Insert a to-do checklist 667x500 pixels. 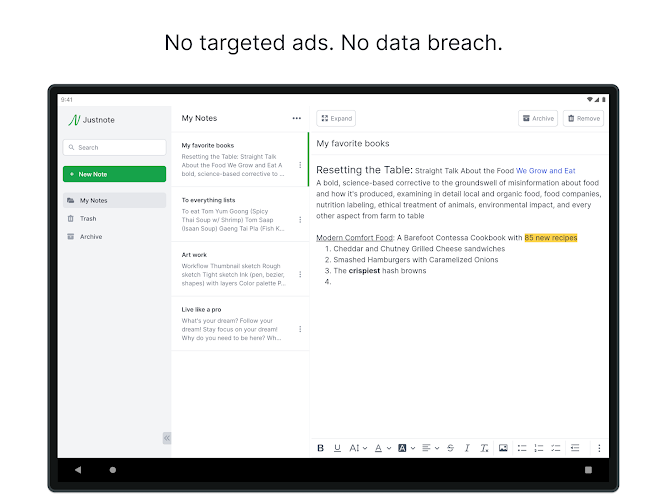556,448
